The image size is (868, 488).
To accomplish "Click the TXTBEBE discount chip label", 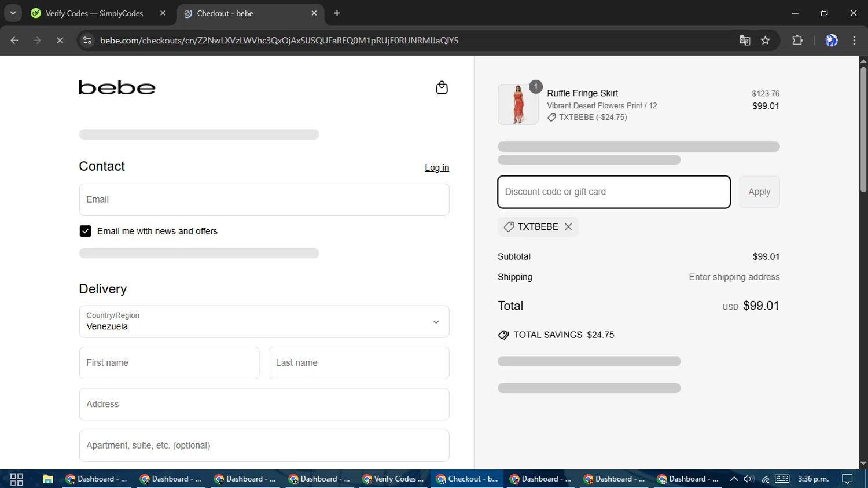I will [538, 227].
